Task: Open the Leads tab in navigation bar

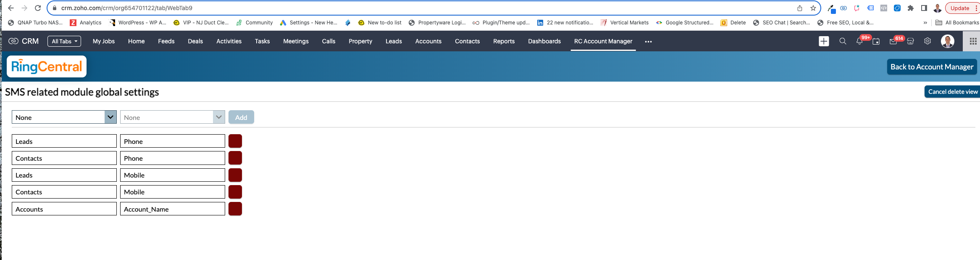Action: click(x=394, y=41)
